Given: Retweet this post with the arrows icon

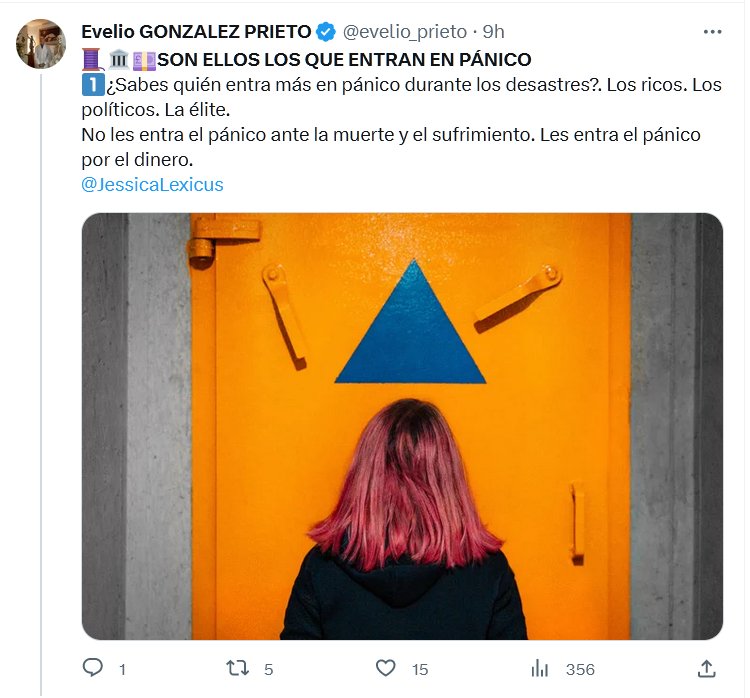Looking at the screenshot, I should (x=237, y=668).
